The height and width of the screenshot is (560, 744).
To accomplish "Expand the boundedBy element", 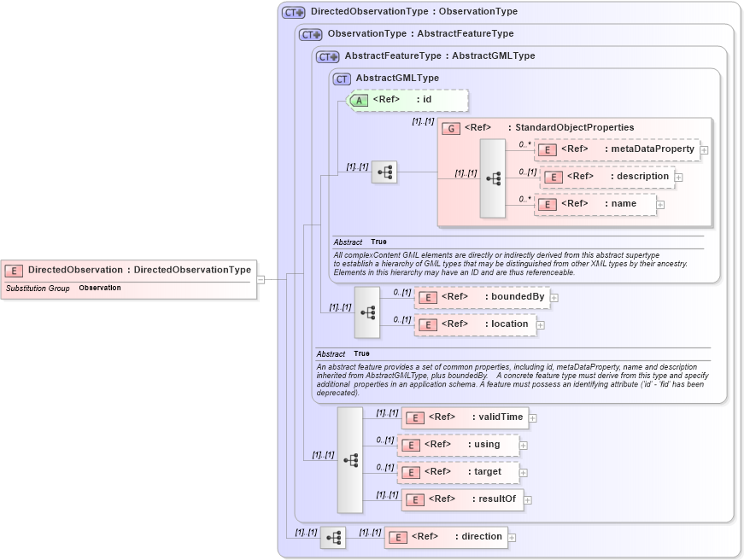I will 553,297.
